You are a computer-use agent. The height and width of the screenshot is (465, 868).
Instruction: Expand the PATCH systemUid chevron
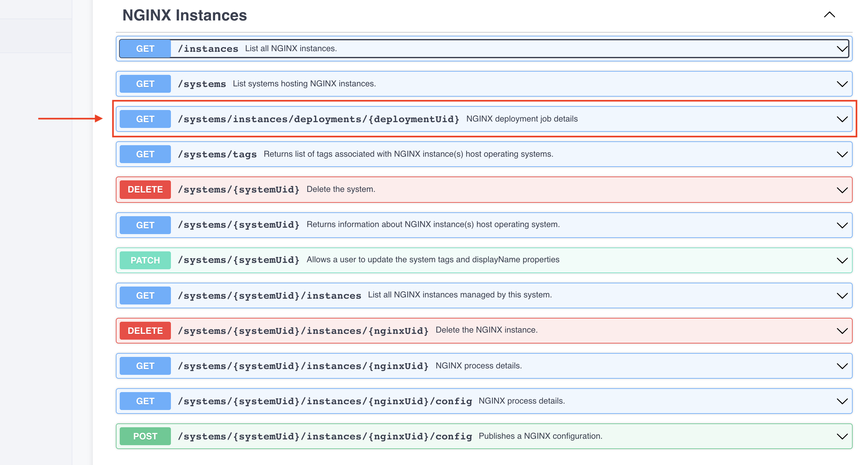[842, 261]
